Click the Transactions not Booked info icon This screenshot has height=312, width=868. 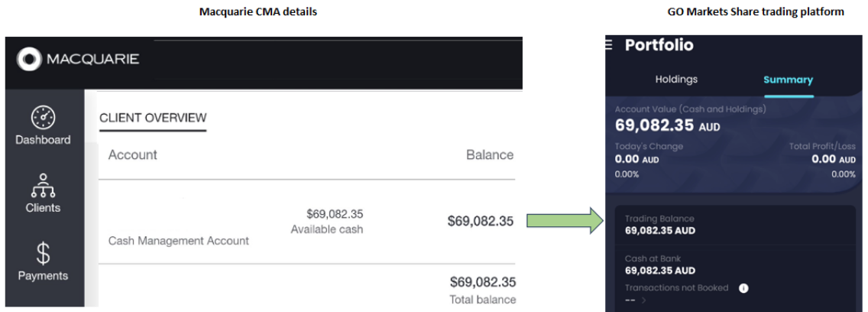pyautogui.click(x=743, y=288)
